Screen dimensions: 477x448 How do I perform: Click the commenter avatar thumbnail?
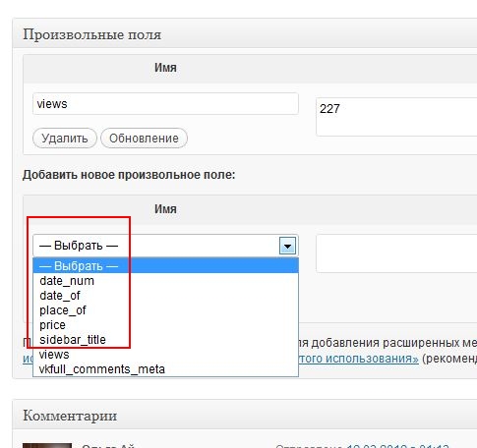point(47,445)
